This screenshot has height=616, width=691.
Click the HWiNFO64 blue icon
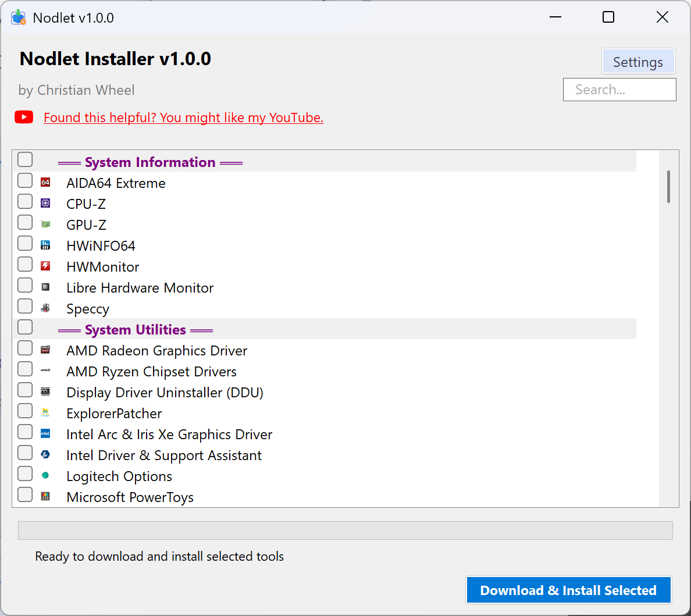click(x=45, y=245)
